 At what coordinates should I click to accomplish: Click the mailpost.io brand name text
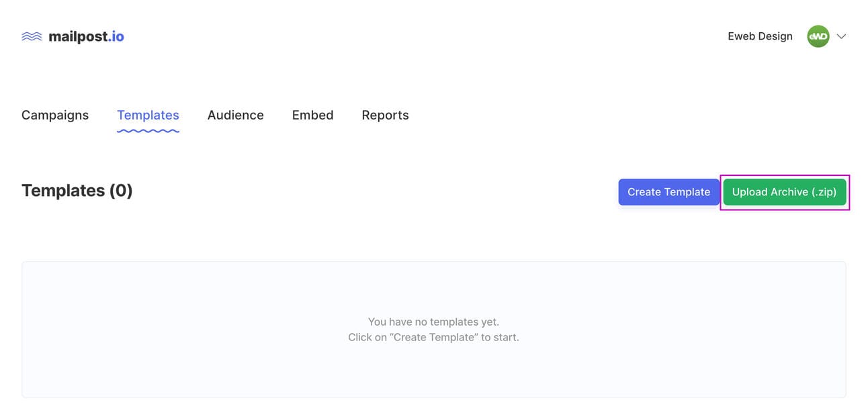(x=86, y=36)
